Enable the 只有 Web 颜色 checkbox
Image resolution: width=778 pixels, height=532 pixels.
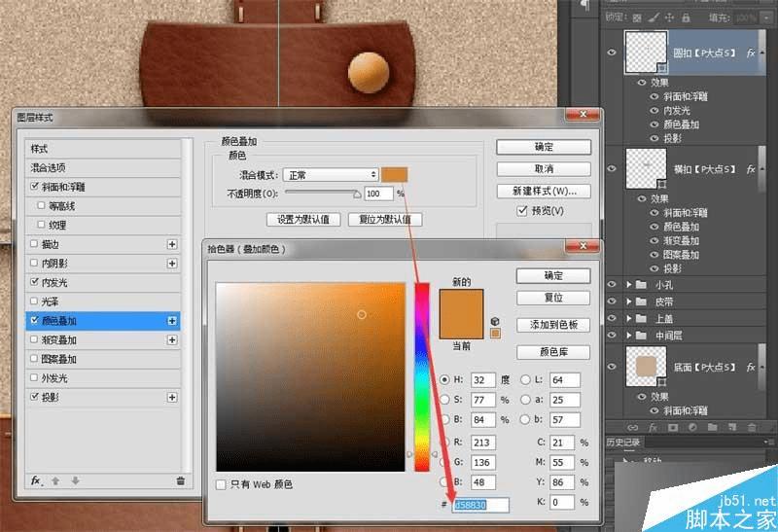click(222, 484)
